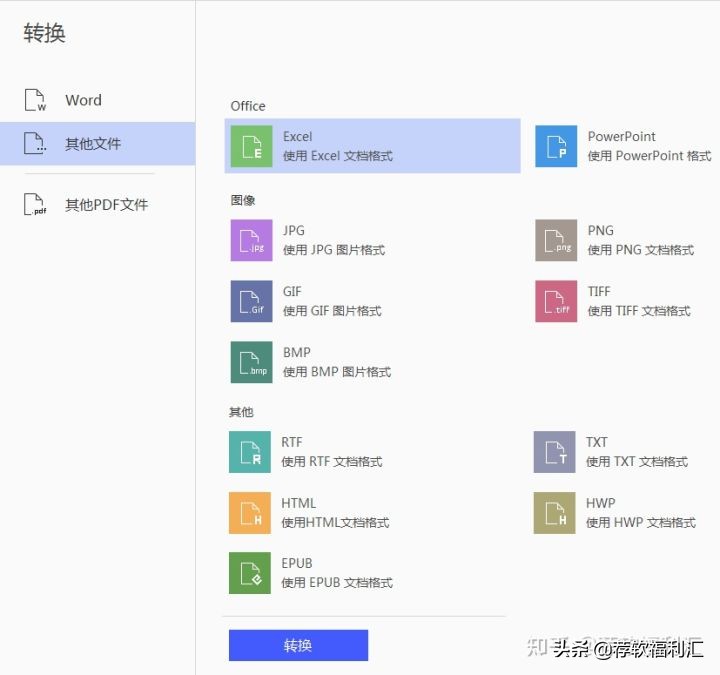Choose the blue PowerPoint format icon
720x675 pixels.
point(556,146)
